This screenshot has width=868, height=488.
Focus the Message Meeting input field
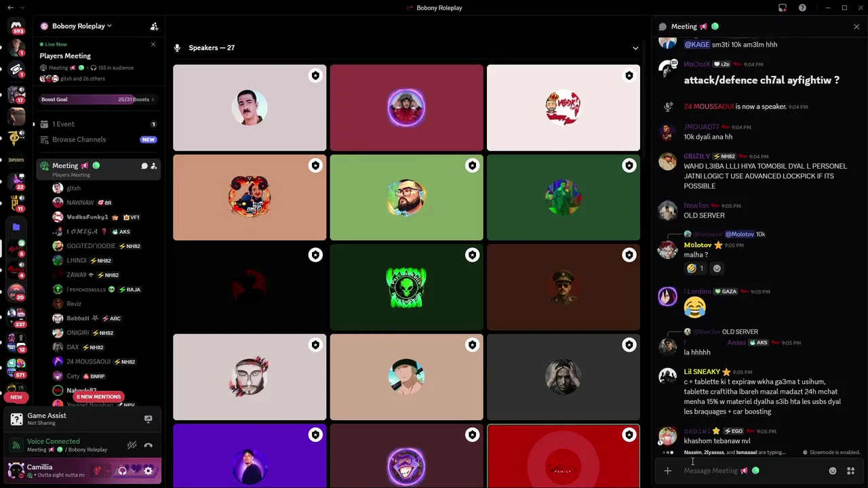click(753, 471)
